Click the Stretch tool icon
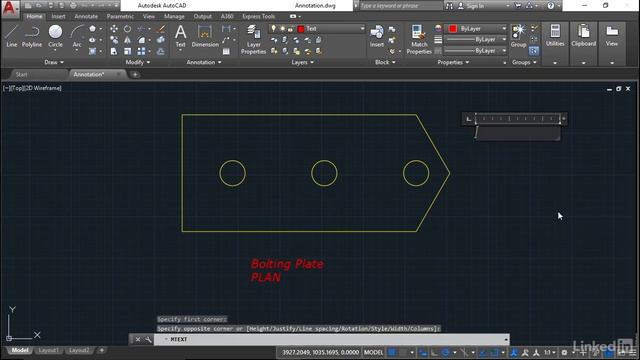Image resolution: width=640 pixels, height=360 pixels. tap(114, 51)
